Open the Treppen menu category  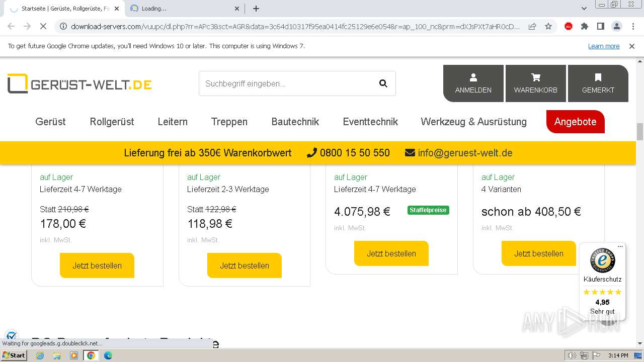click(229, 122)
